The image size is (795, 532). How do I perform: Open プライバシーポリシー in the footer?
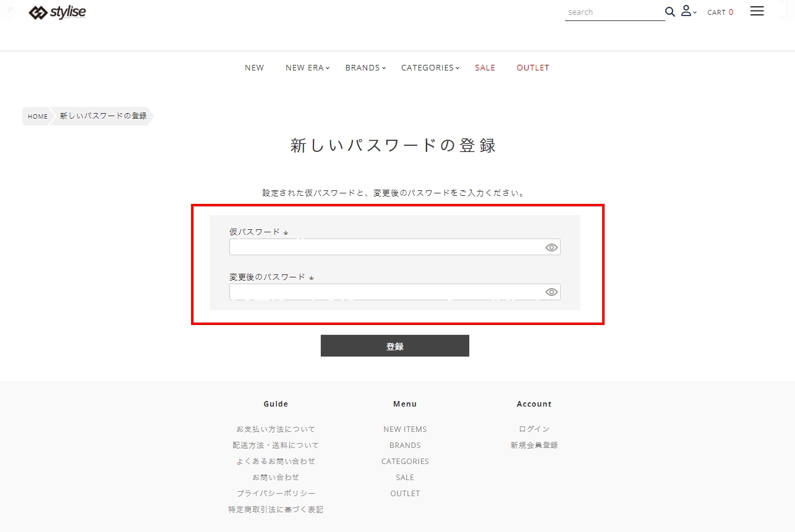pos(276,493)
